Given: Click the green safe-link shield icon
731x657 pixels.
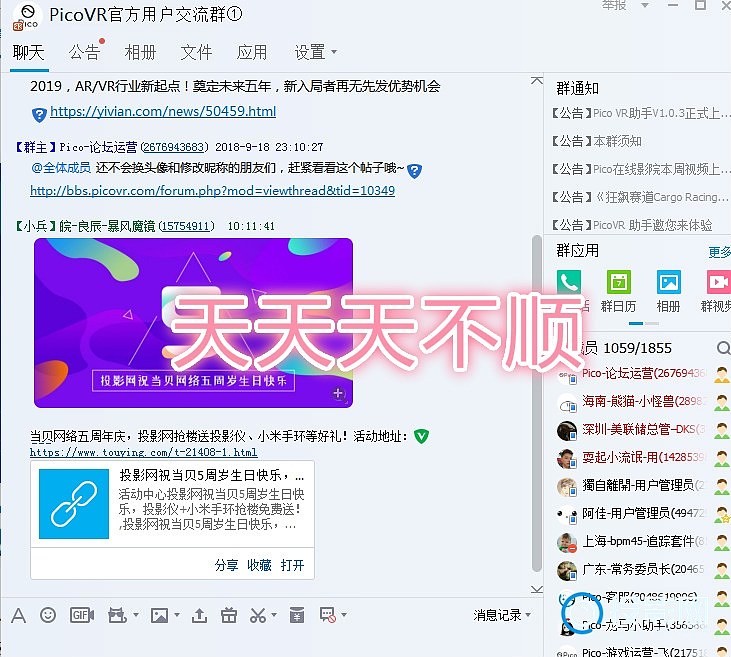Looking at the screenshot, I should [421, 436].
